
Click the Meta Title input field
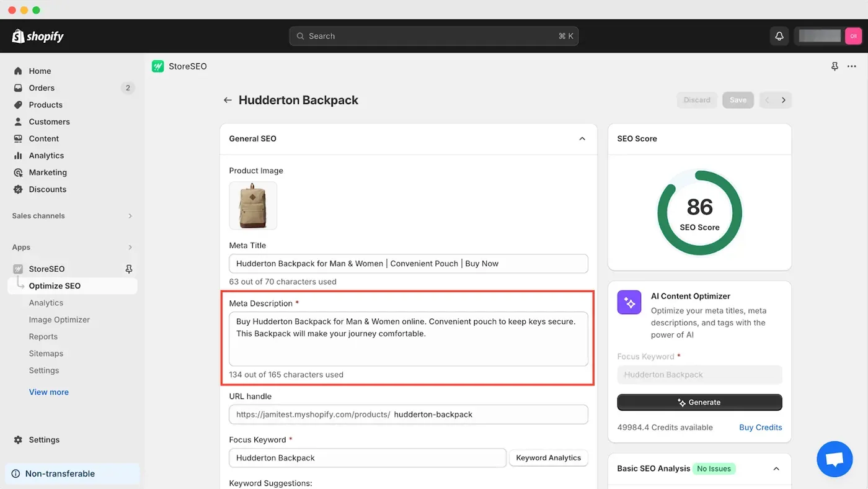(408, 263)
